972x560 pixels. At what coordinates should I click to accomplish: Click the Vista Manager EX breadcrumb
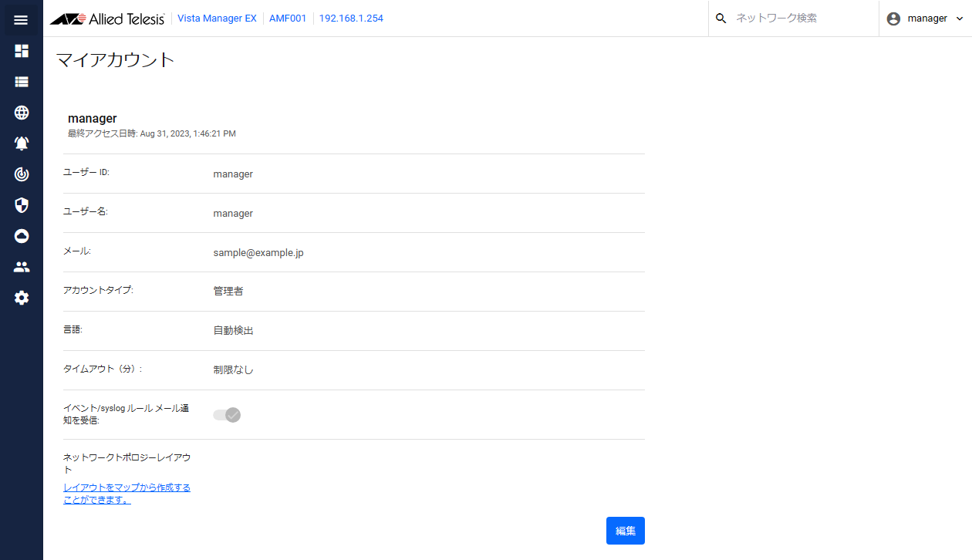[217, 19]
